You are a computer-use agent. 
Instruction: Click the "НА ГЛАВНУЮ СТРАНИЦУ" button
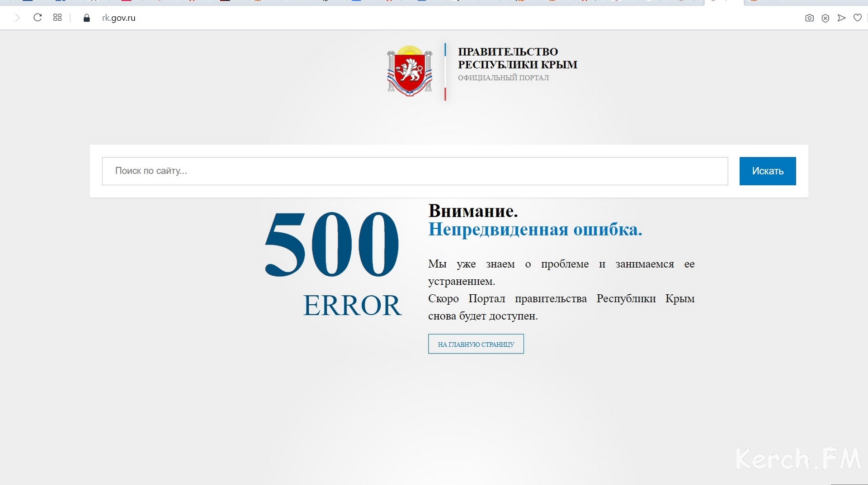point(476,344)
